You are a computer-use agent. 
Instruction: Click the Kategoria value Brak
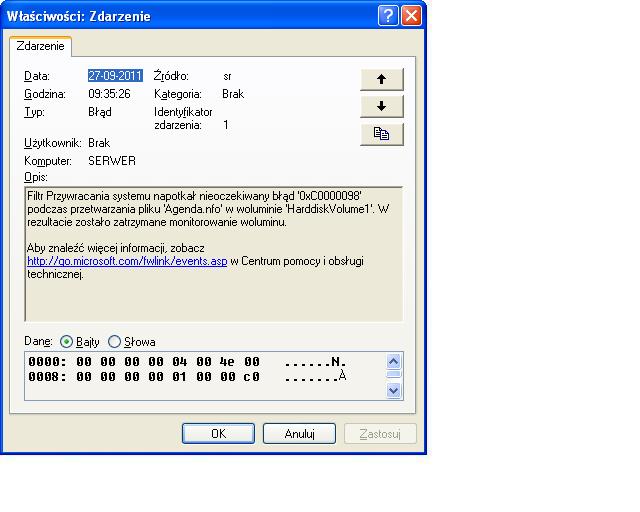click(233, 94)
